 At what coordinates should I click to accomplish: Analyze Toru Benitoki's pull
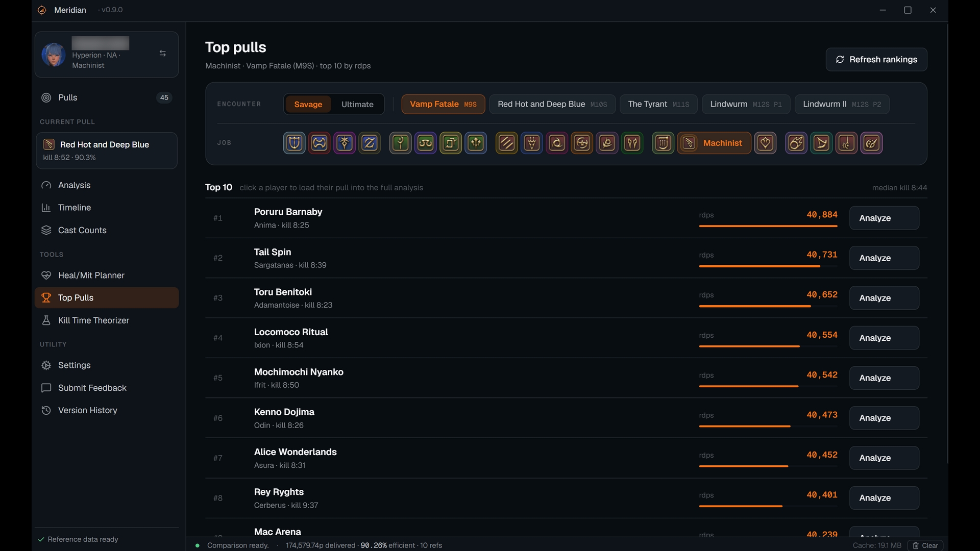(x=884, y=298)
